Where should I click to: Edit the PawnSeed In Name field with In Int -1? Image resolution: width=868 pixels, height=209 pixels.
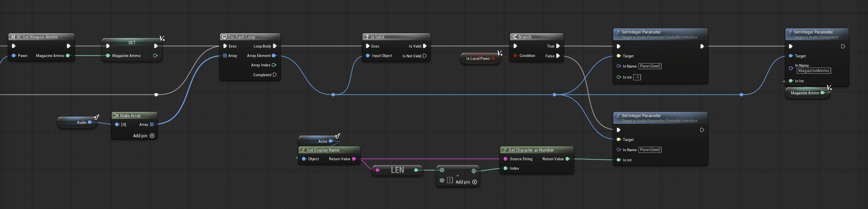[x=650, y=66]
